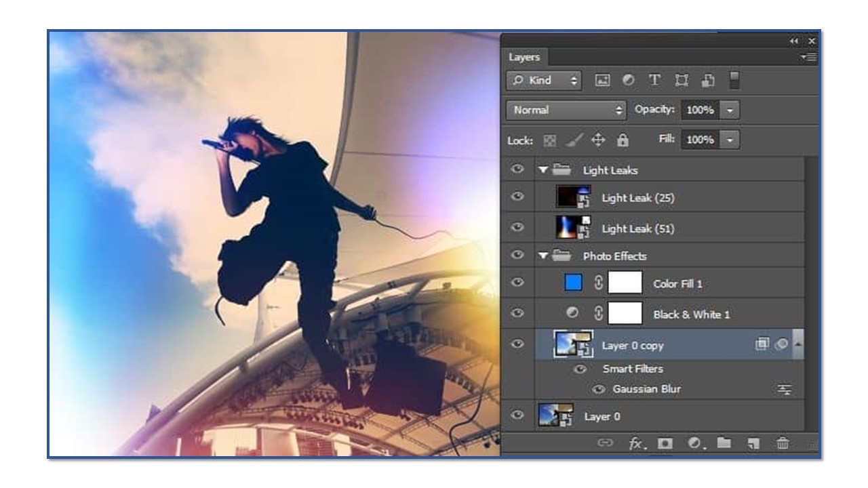Click the "Gaussian Blur" filter name

click(x=647, y=389)
